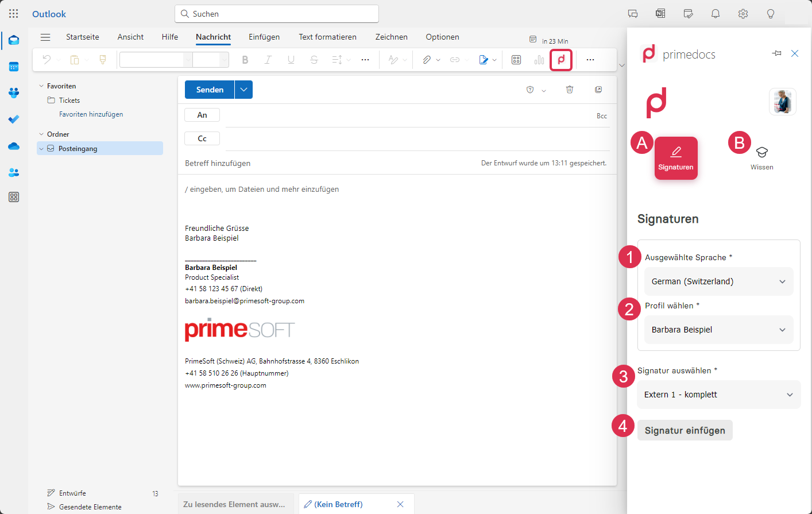This screenshot has width=812, height=514.
Task: Click the Signature pen icon in ribbon
Action: click(x=483, y=60)
